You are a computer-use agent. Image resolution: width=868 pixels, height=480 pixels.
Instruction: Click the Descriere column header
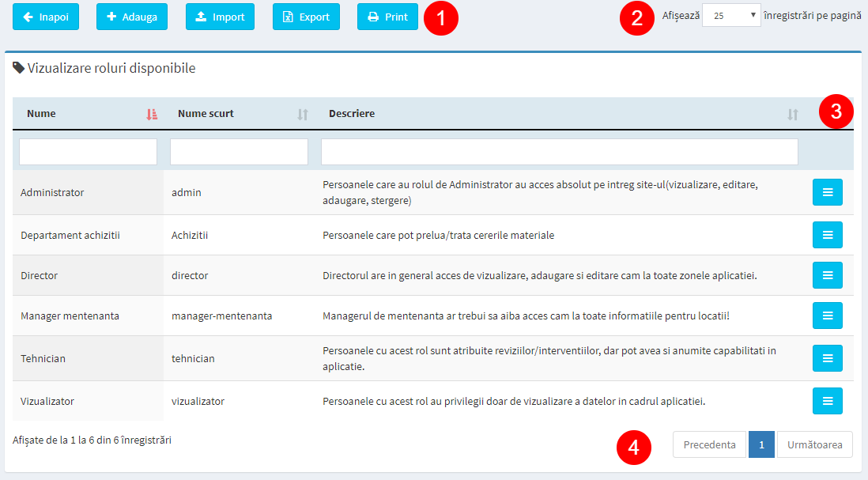pyautogui.click(x=560, y=114)
